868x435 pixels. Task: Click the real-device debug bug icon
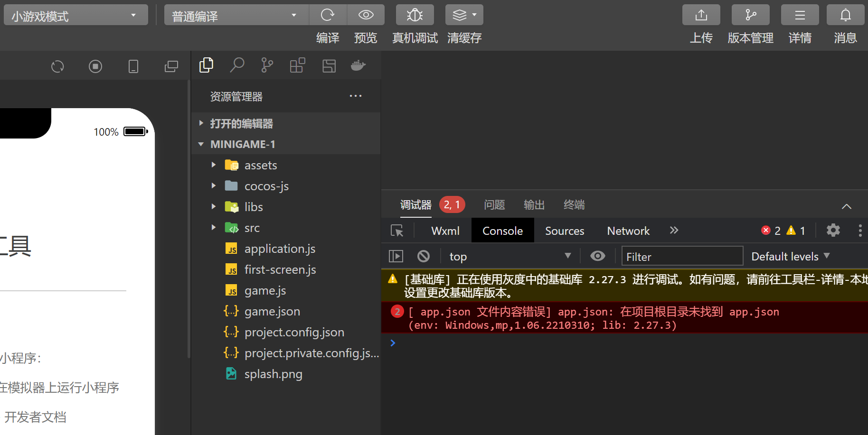tap(415, 15)
